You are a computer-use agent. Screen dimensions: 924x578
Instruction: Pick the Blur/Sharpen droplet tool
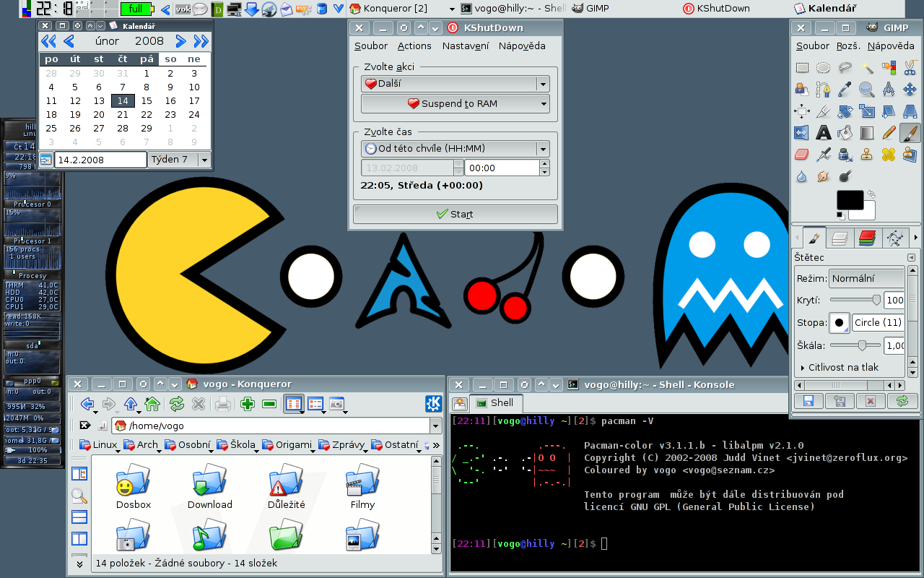pyautogui.click(x=802, y=176)
